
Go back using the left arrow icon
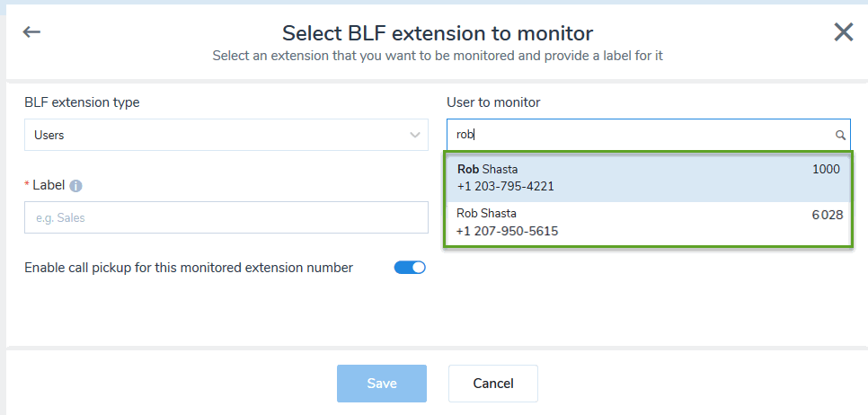pyautogui.click(x=31, y=32)
